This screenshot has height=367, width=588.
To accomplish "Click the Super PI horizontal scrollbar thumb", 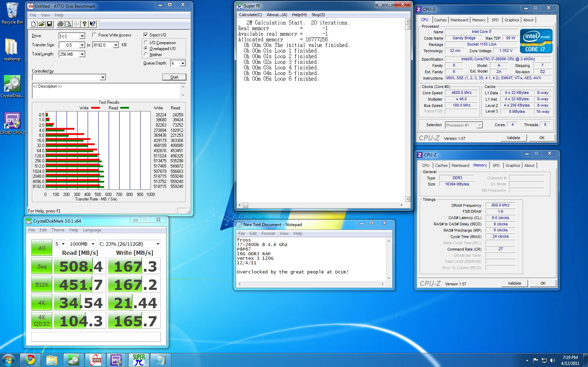I will (245, 205).
